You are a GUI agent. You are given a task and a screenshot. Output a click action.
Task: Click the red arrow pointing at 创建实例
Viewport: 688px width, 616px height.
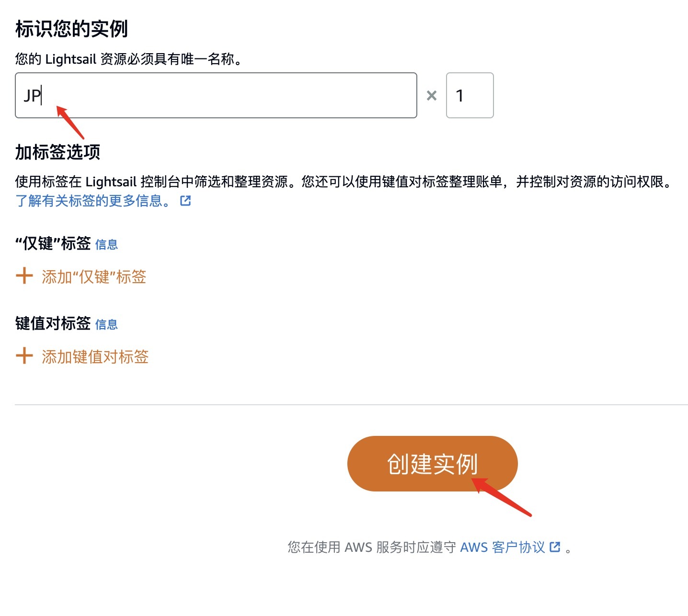click(502, 497)
